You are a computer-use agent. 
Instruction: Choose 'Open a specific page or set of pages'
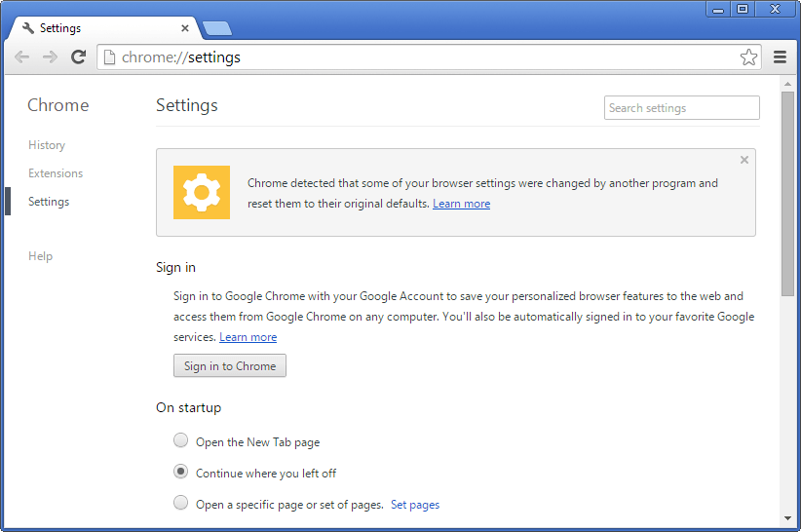click(x=180, y=503)
